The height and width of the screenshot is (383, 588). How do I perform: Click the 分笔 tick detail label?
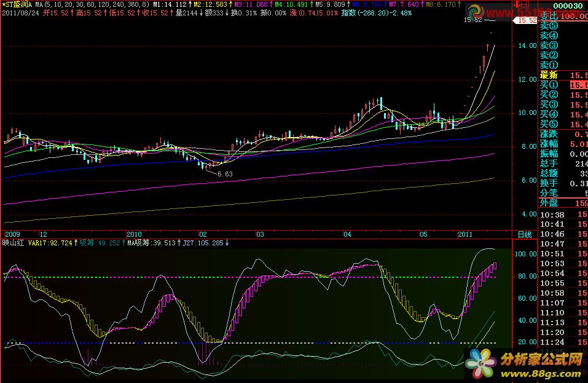point(549,193)
